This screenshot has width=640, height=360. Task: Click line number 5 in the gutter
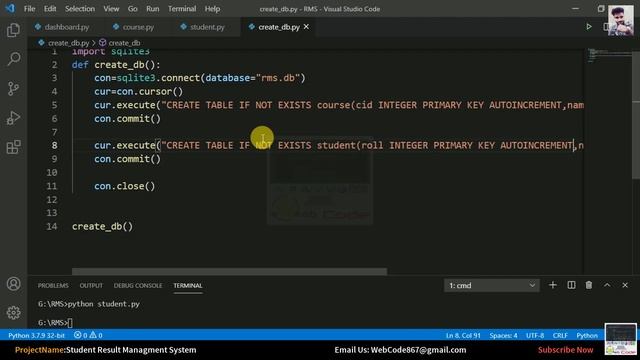[54, 105]
